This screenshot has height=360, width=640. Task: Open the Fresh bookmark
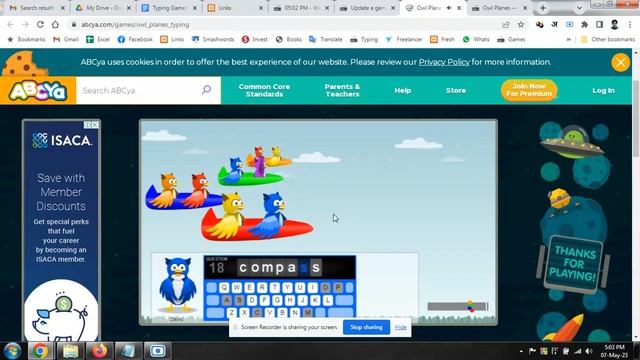442,39
